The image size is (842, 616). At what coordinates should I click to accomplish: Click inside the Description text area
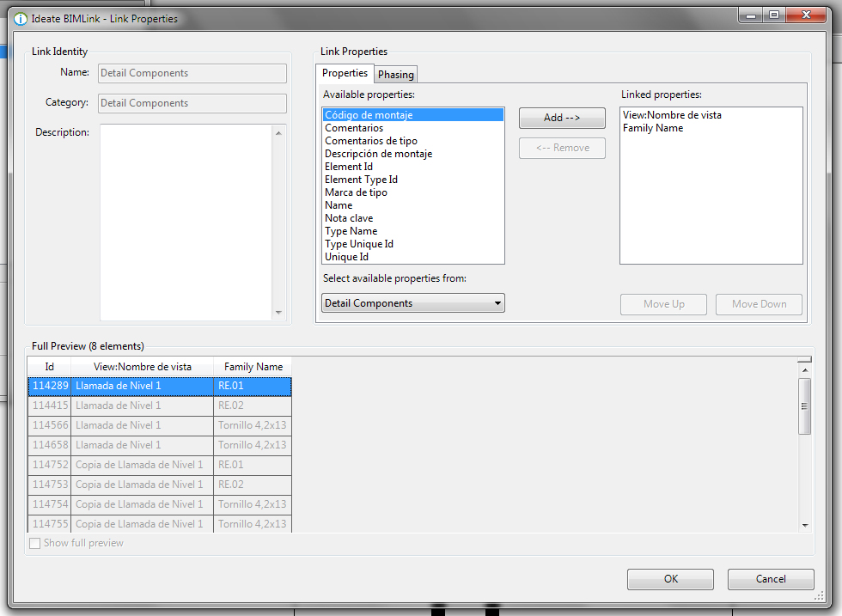(187, 223)
